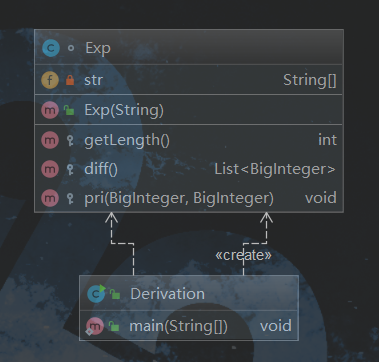379x362 pixels.
Task: Click the green public lock icon for main
Action: [x=114, y=326]
